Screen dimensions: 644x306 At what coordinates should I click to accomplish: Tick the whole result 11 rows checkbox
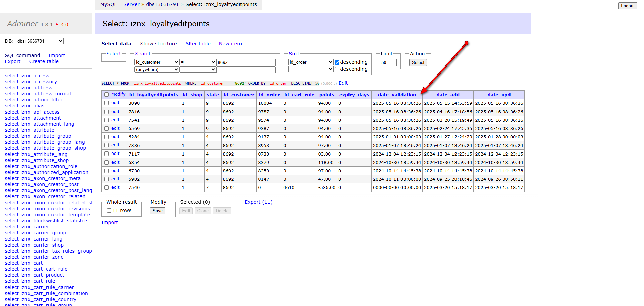[109, 211]
